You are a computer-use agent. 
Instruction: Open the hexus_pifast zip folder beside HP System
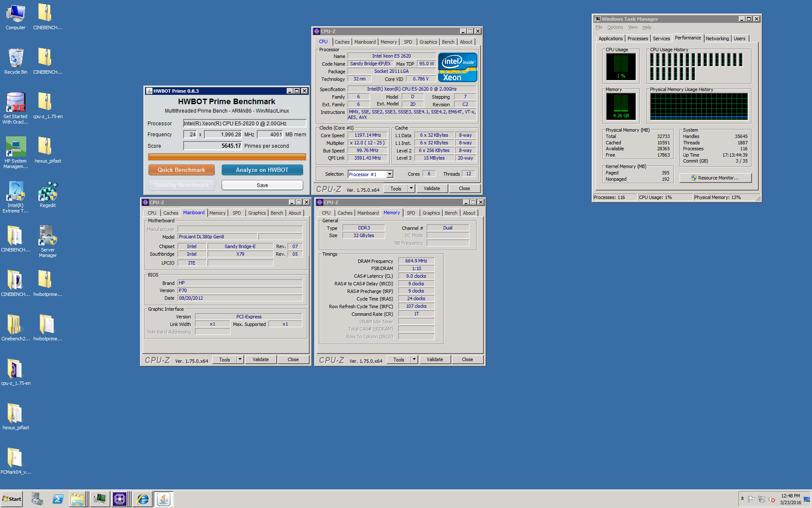pos(48,149)
